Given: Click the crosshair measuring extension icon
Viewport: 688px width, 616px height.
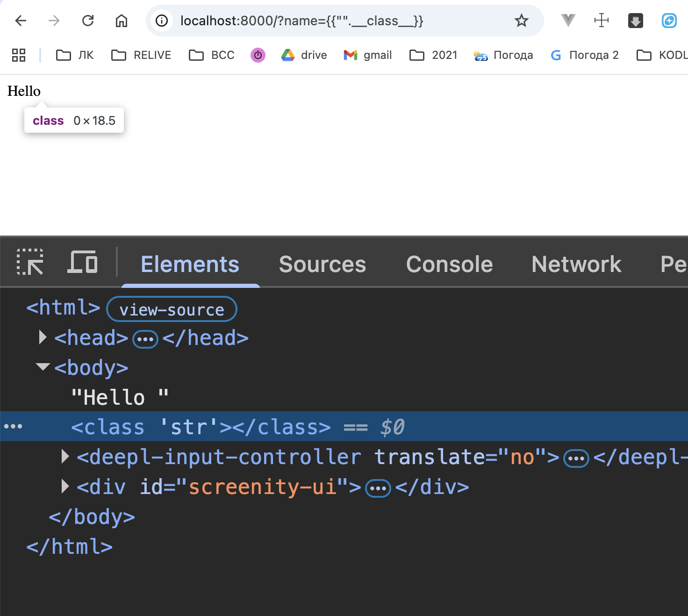Looking at the screenshot, I should tap(602, 21).
